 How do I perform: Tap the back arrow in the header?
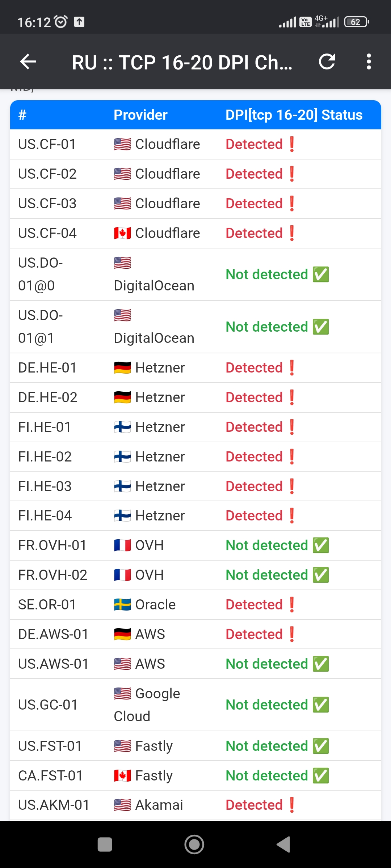[x=28, y=61]
